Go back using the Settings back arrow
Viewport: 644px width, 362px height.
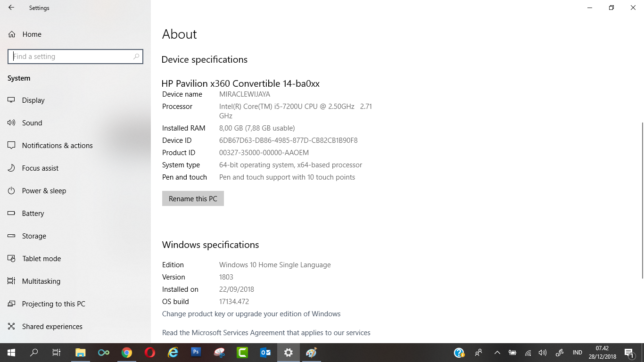click(x=11, y=8)
